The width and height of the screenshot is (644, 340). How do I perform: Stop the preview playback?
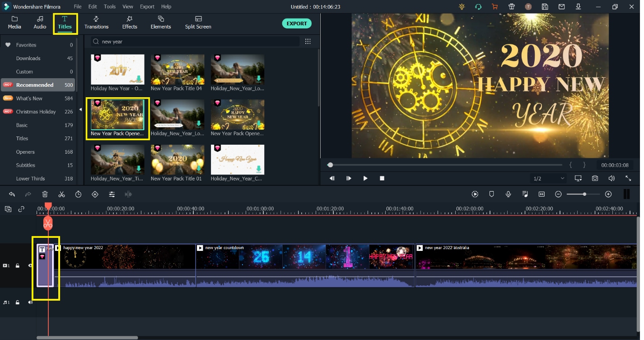pyautogui.click(x=382, y=179)
